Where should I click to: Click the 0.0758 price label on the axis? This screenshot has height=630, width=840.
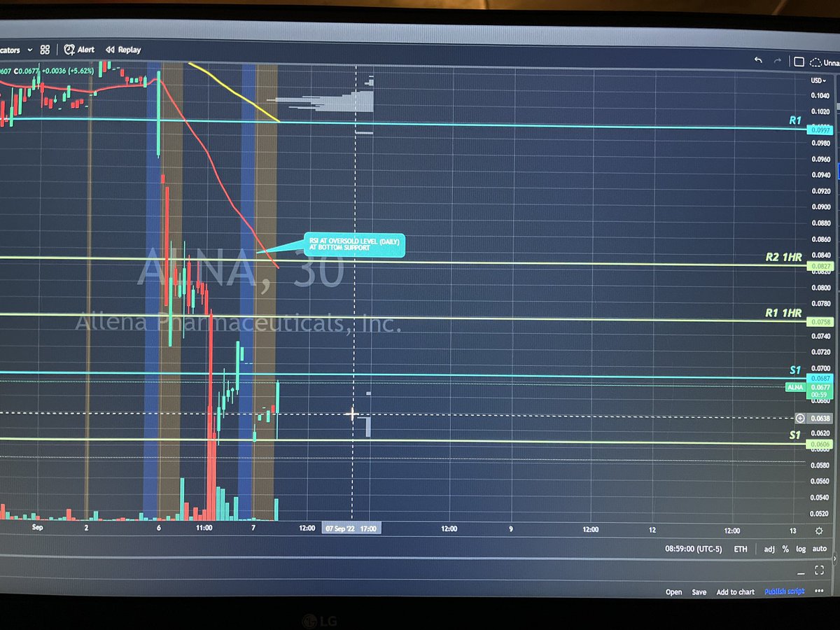(x=820, y=323)
